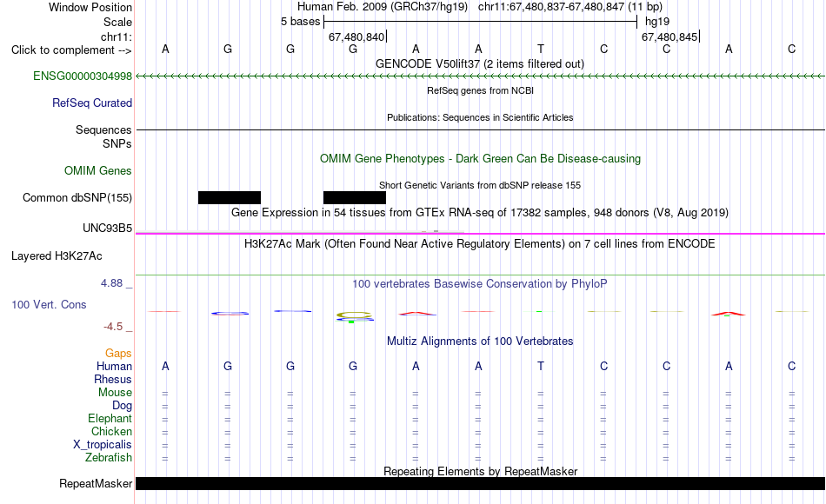Click the 67,480,840 coordinate tick label

pos(356,36)
